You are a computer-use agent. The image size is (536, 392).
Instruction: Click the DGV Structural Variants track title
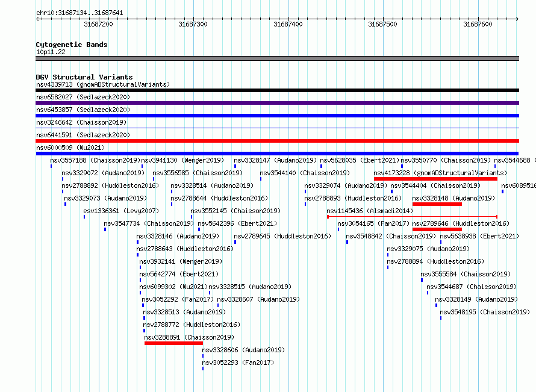pyautogui.click(x=84, y=77)
